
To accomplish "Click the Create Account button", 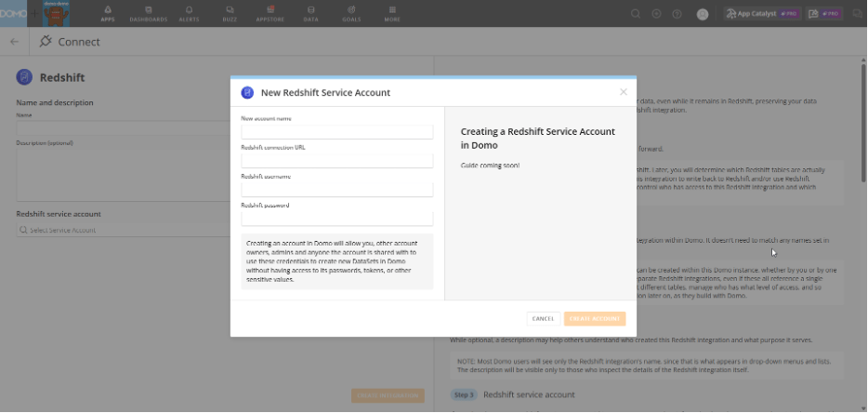I will click(595, 319).
